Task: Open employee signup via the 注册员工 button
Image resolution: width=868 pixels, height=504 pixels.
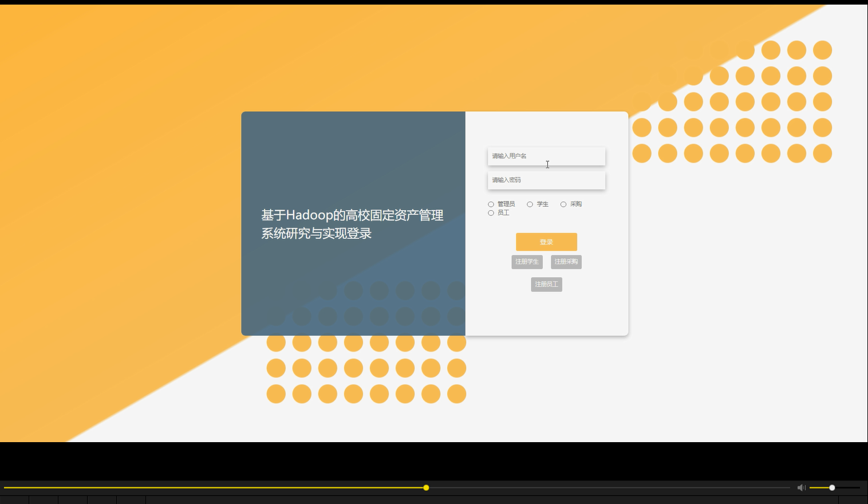Action: (x=546, y=284)
